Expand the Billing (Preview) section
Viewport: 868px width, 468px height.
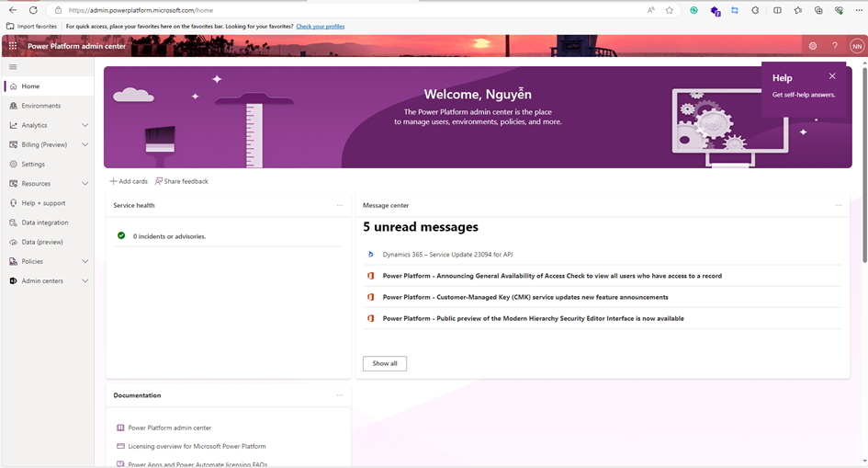click(85, 144)
